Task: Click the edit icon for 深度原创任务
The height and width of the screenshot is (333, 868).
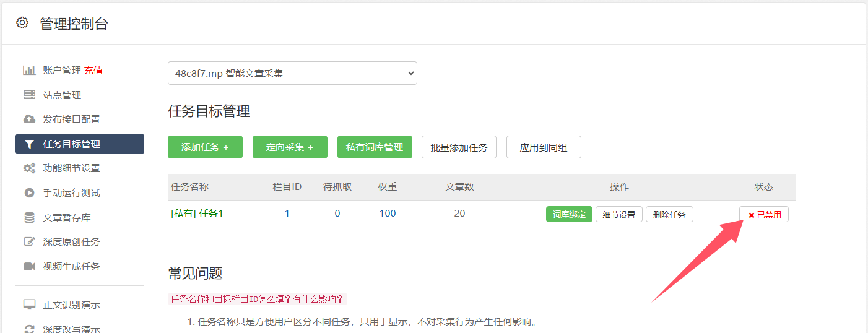Action: click(29, 241)
